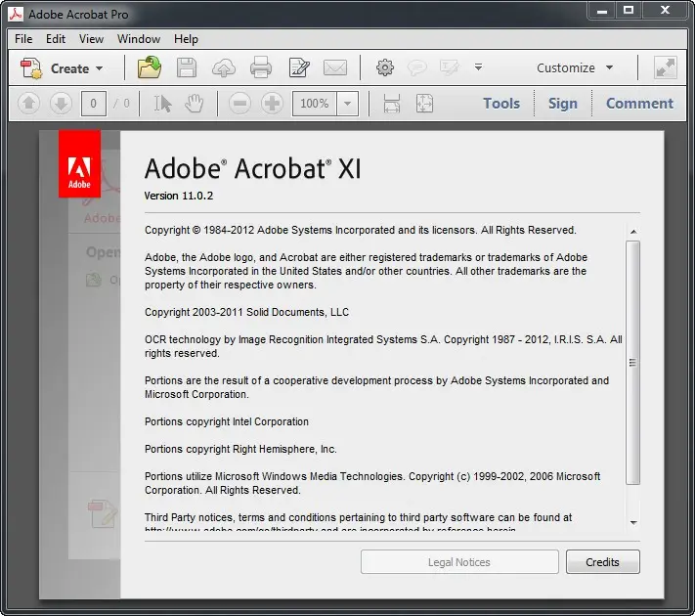Click the red Adobe logo
Viewport: 695px width, 616px height.
(x=80, y=163)
